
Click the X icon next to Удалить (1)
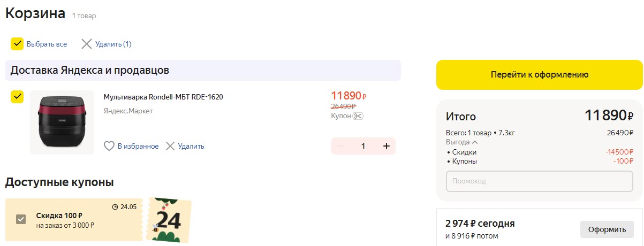[x=87, y=44]
